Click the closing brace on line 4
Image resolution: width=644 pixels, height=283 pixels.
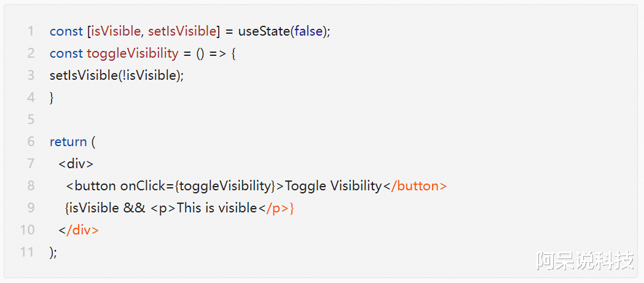(52, 98)
